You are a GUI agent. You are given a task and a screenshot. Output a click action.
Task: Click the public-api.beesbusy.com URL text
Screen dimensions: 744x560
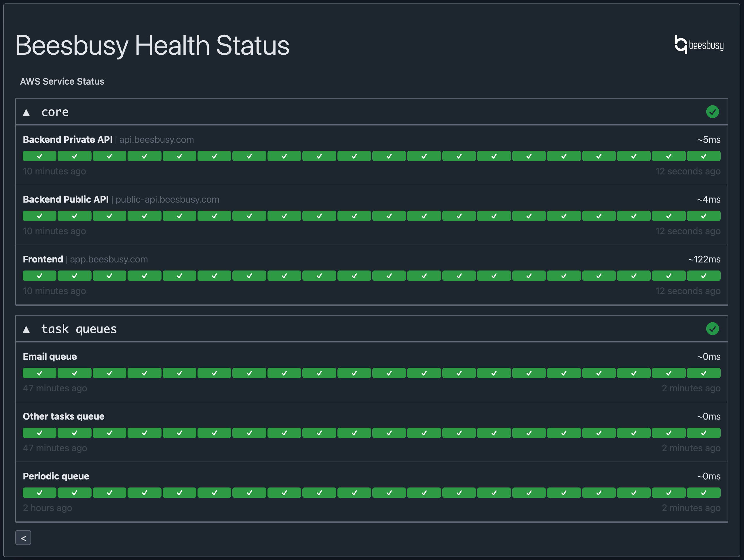pos(167,199)
